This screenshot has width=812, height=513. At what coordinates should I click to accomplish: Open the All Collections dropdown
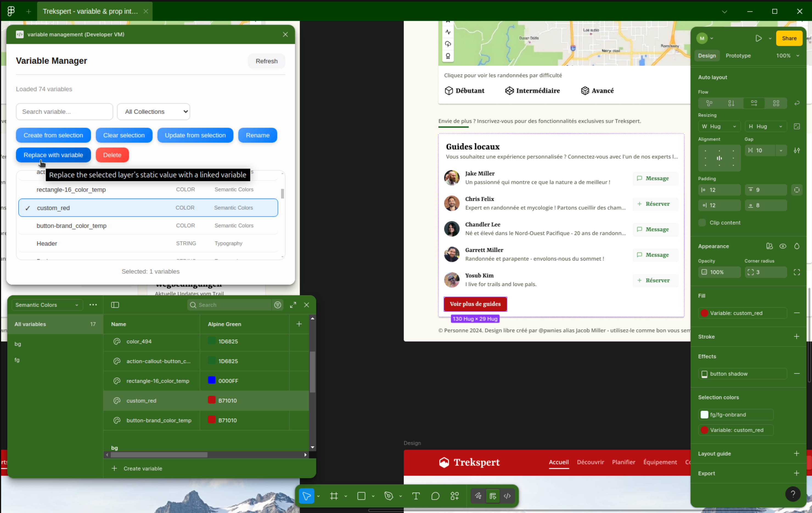pyautogui.click(x=153, y=112)
